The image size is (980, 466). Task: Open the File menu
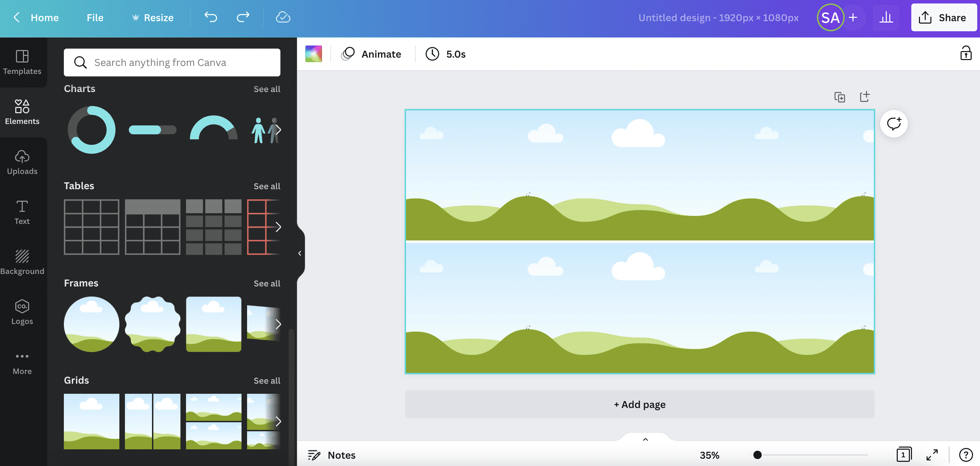(95, 17)
